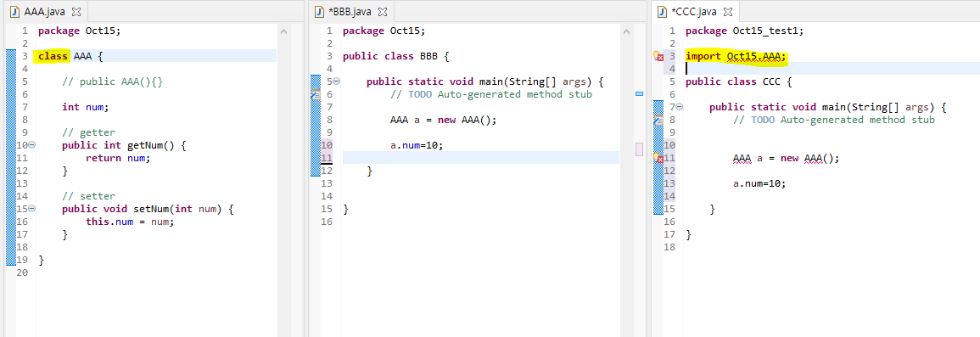Click 'this.num = num;' in AAA.java
980x337 pixels.
130,222
